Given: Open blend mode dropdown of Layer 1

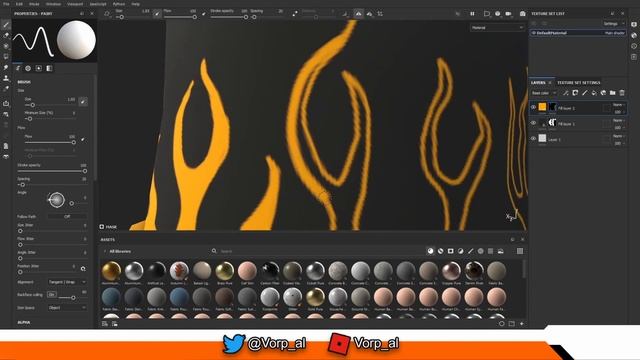Looking at the screenshot, I should 619,136.
